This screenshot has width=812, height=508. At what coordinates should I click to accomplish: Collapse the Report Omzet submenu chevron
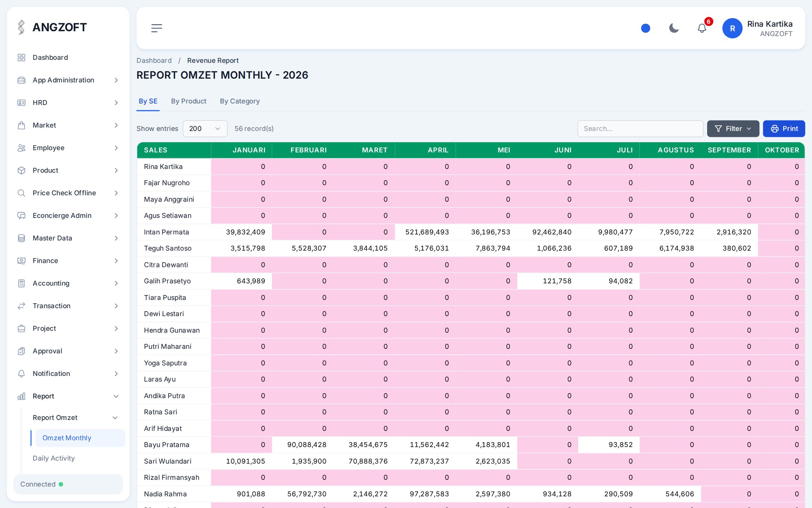point(115,418)
